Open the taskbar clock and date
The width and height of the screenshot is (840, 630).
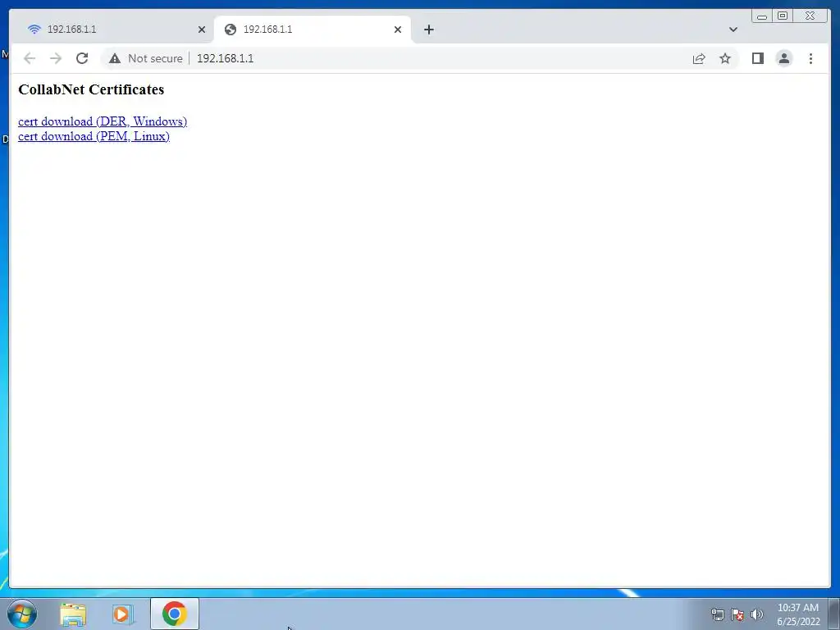pyautogui.click(x=798, y=614)
